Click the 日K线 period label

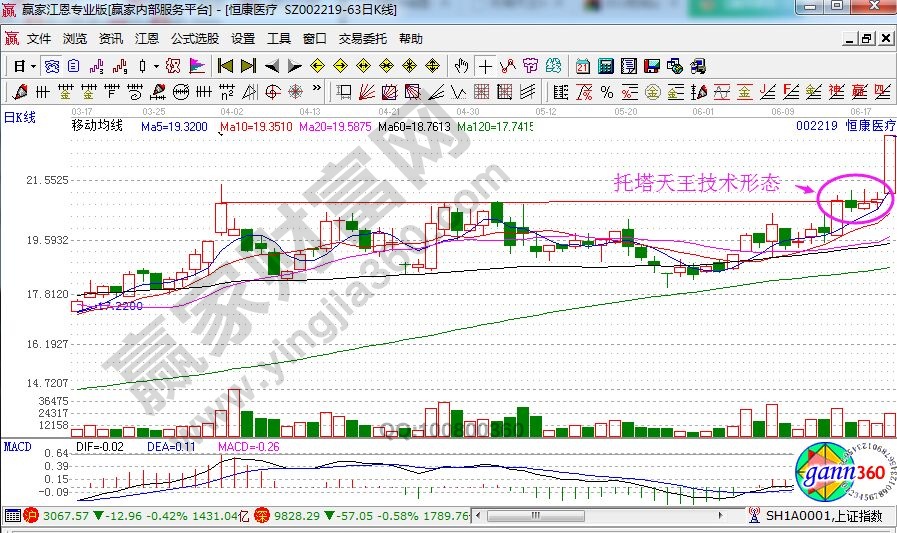20,117
